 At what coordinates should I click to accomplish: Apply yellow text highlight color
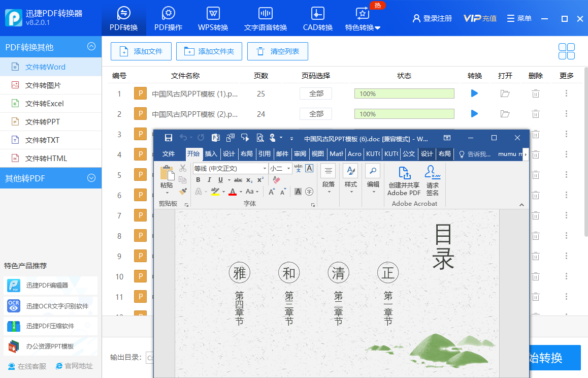pos(215,192)
